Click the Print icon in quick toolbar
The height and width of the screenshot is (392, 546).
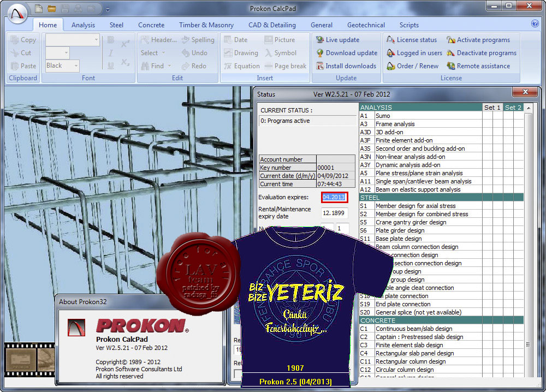(78, 9)
